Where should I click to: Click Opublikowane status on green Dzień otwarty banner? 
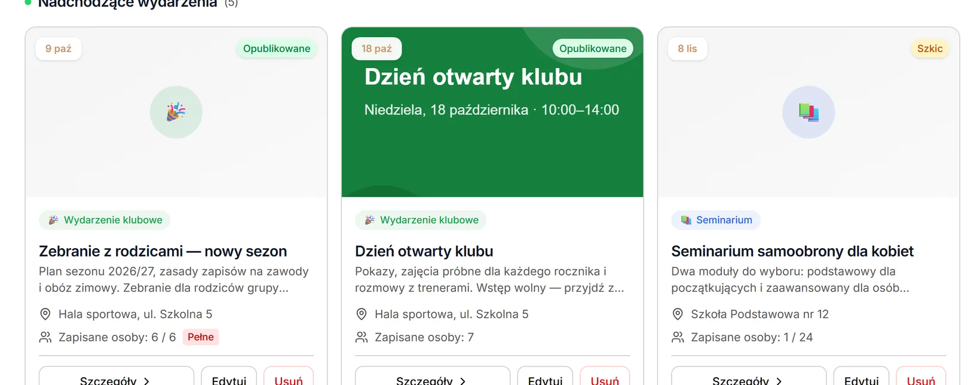point(593,48)
